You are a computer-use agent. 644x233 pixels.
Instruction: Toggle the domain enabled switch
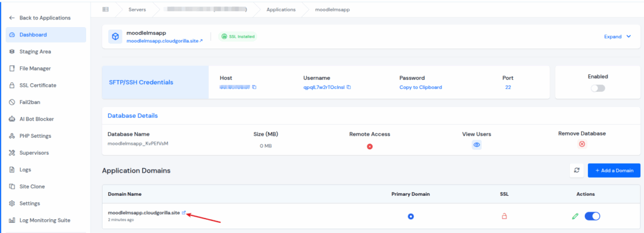(592, 216)
